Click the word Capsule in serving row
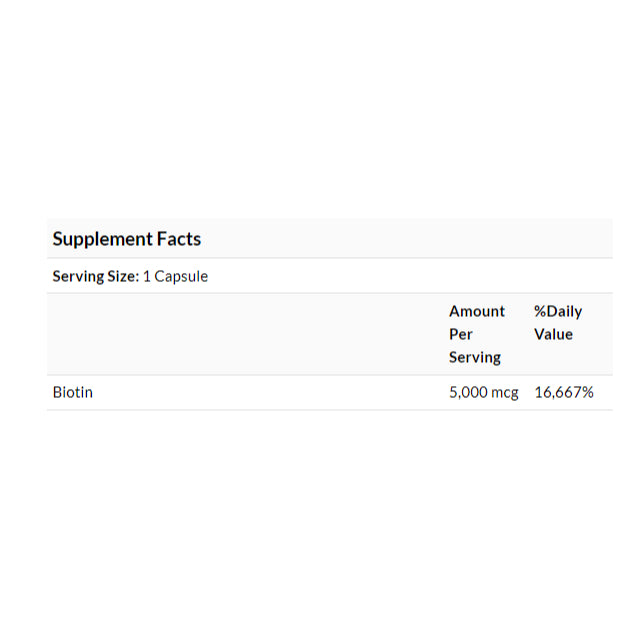617x617 pixels. point(181,277)
